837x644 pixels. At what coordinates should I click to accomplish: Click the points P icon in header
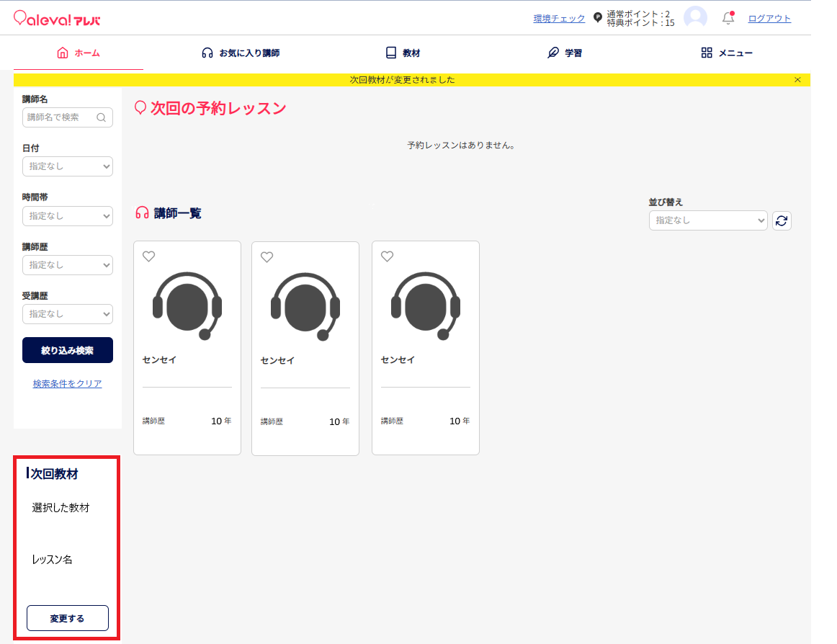(x=597, y=18)
